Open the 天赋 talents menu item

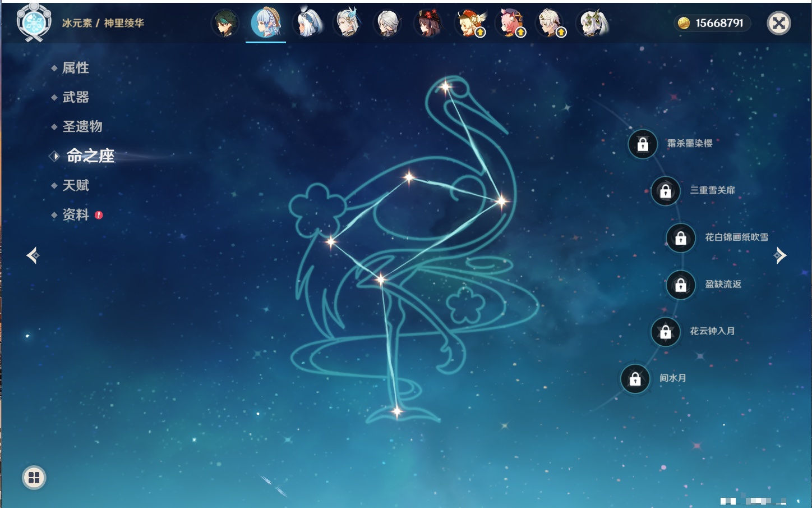[75, 185]
